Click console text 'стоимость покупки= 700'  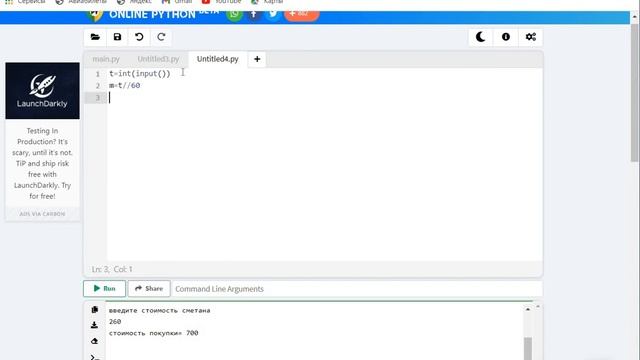[x=153, y=333]
